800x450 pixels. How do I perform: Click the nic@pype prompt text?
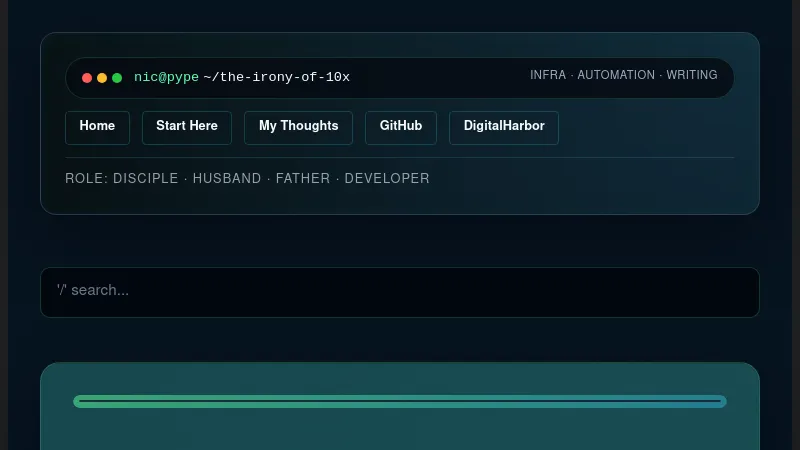click(166, 77)
